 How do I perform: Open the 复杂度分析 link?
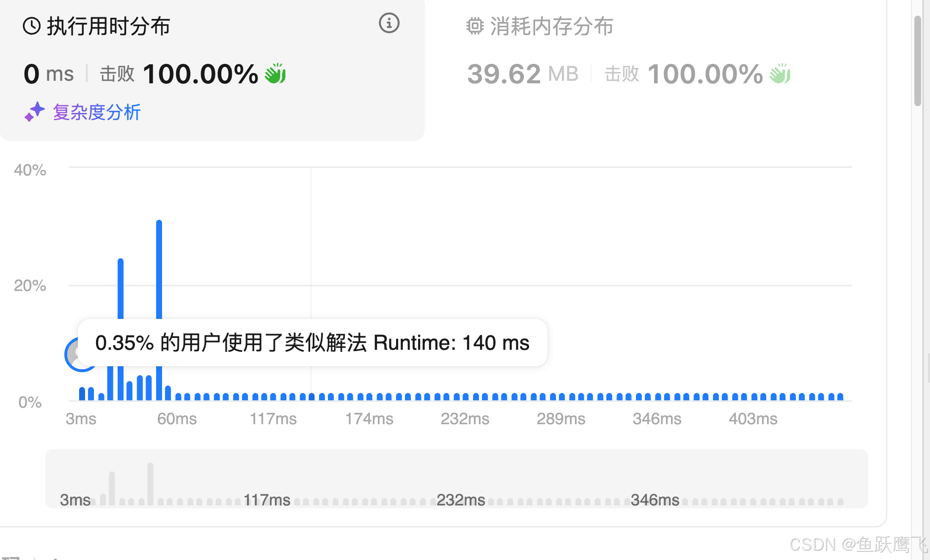[96, 113]
